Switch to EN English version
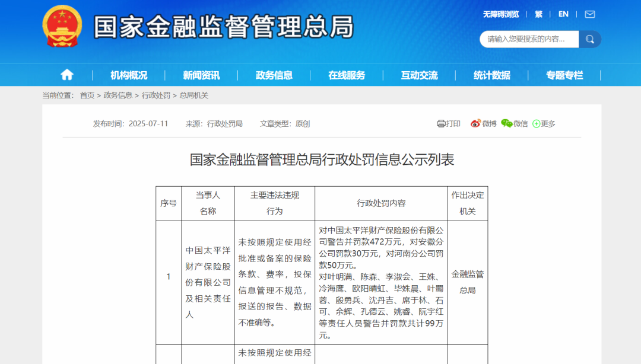Screen dimensions: 641x364 [563, 14]
